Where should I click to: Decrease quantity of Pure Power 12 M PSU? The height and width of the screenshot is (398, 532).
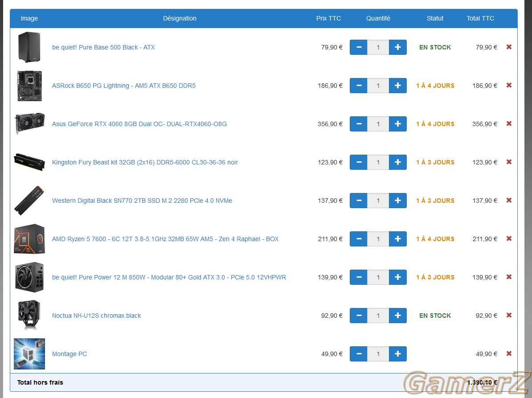click(x=359, y=277)
